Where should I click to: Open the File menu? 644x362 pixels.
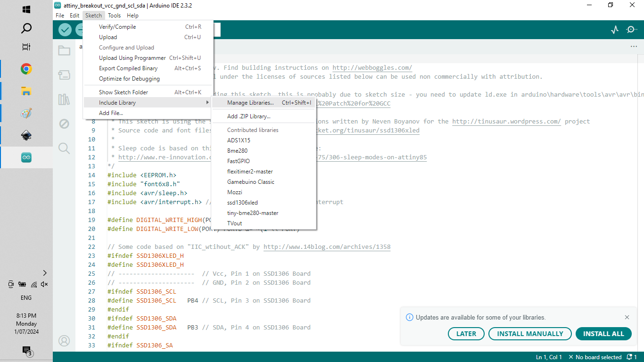pos(60,16)
